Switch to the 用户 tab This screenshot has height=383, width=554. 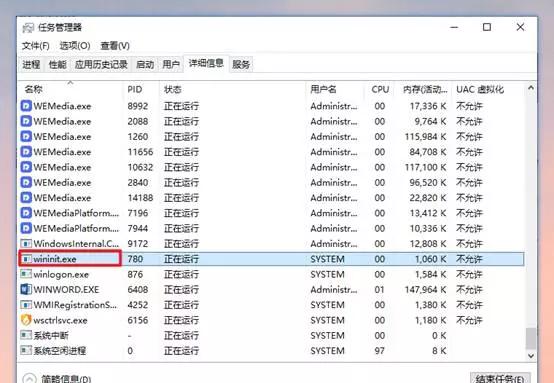coord(171,64)
